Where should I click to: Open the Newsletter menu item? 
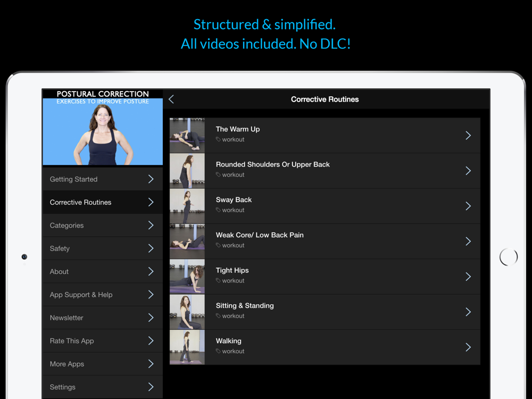pyautogui.click(x=103, y=318)
